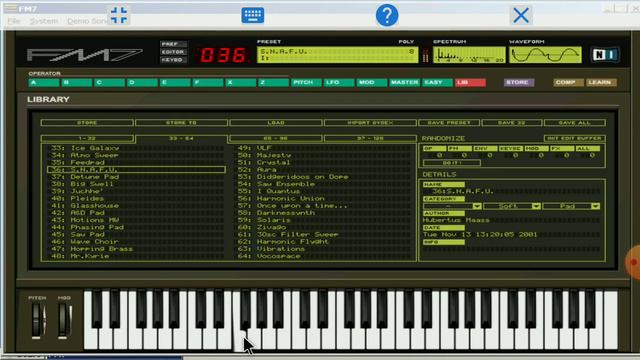Open the EASY edit page
Image resolution: width=640 pixels, height=360 pixels.
click(437, 82)
